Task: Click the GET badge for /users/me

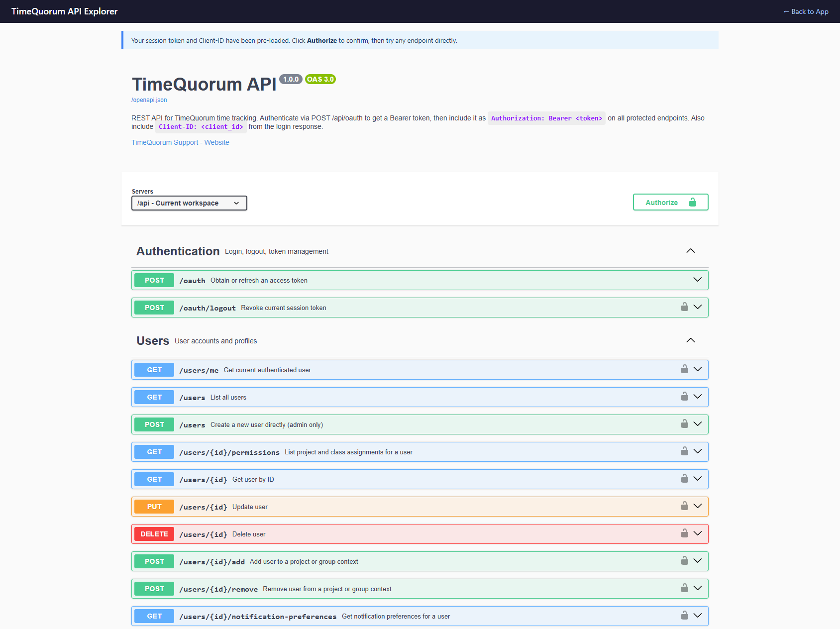Action: pos(154,370)
